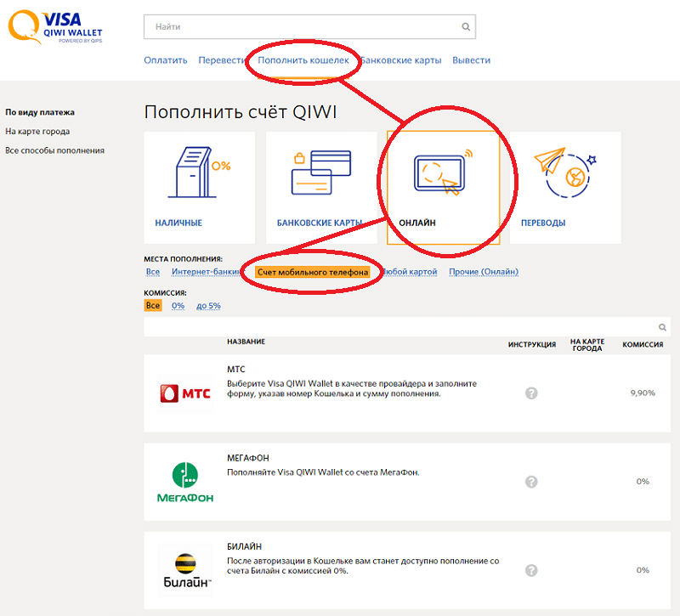Click the Megafon operator logo

(185, 482)
